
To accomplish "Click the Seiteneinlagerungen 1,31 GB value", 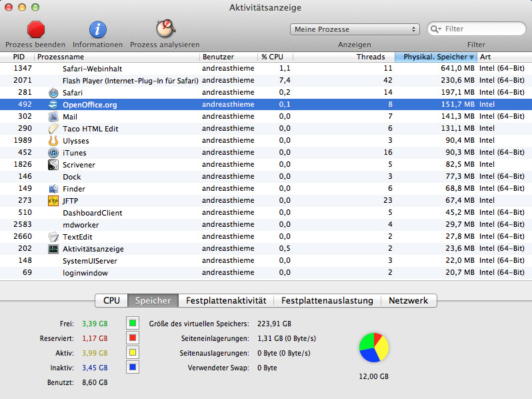I will point(287,338).
